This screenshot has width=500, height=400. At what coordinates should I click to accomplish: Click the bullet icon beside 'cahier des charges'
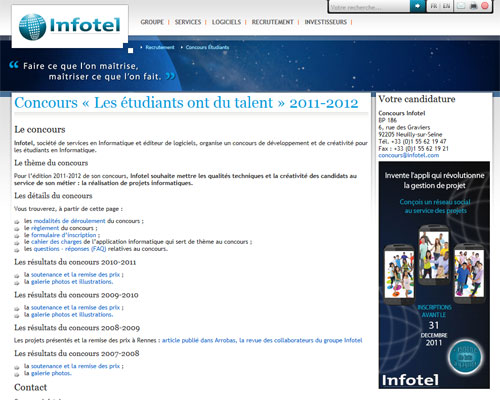pos(17,243)
